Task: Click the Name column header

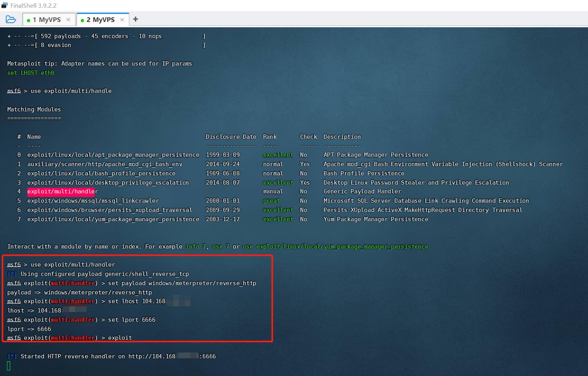Action: (34, 137)
